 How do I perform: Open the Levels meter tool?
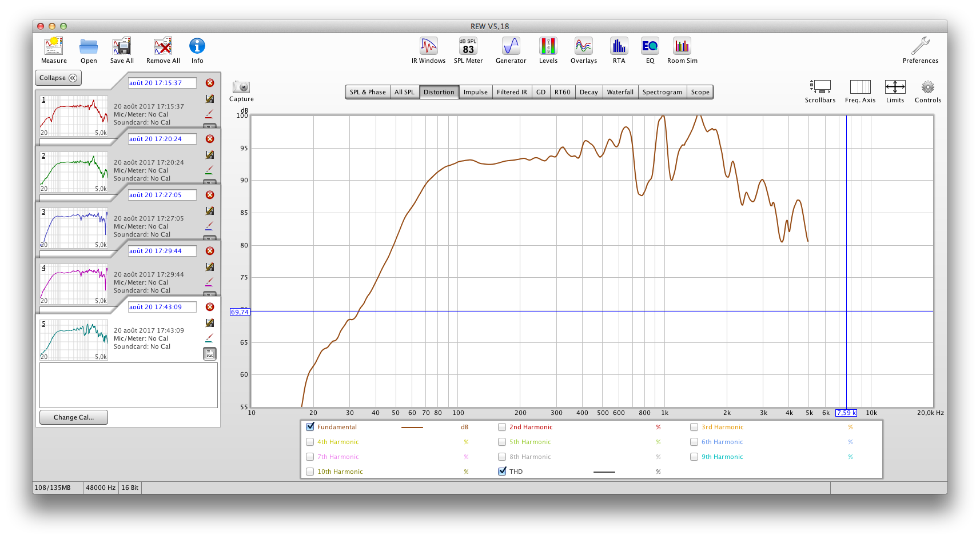[548, 46]
